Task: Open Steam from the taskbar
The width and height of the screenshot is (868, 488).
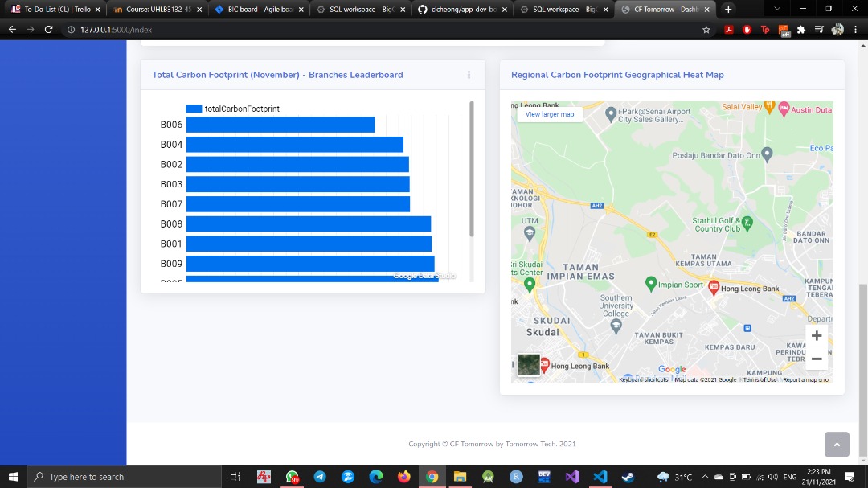Action: click(628, 477)
